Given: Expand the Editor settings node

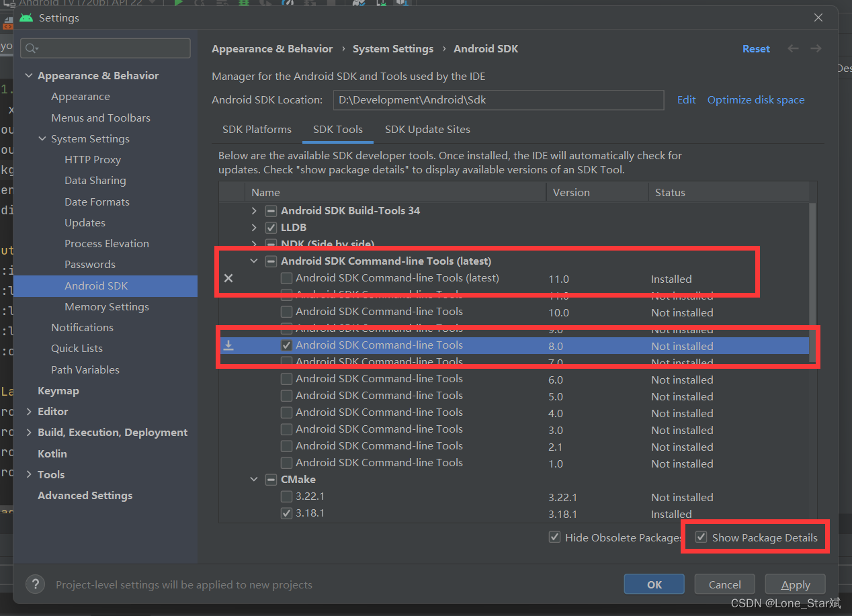Looking at the screenshot, I should pos(29,412).
